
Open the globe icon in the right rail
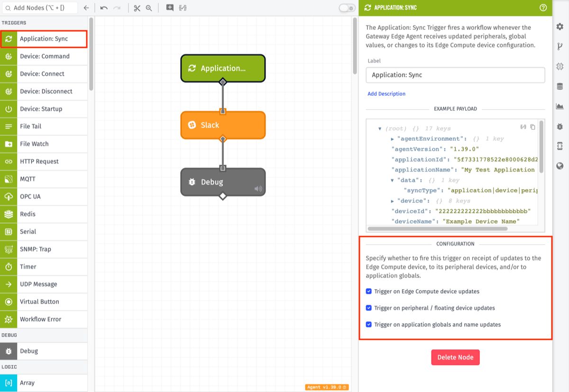[x=560, y=166]
